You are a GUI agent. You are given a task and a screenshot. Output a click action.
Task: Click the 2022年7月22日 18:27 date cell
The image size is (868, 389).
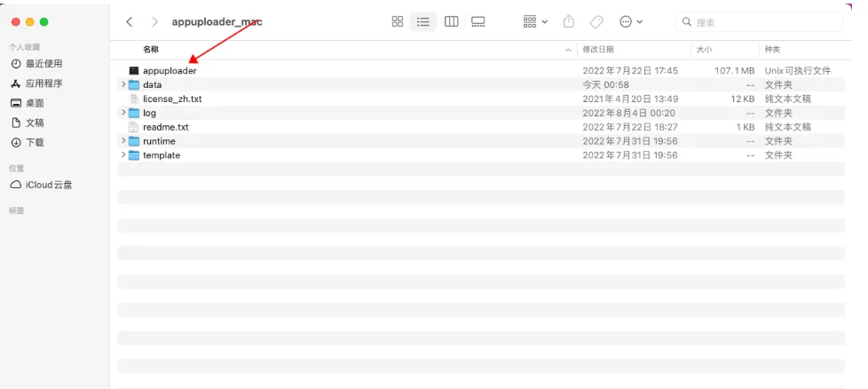[x=630, y=127]
